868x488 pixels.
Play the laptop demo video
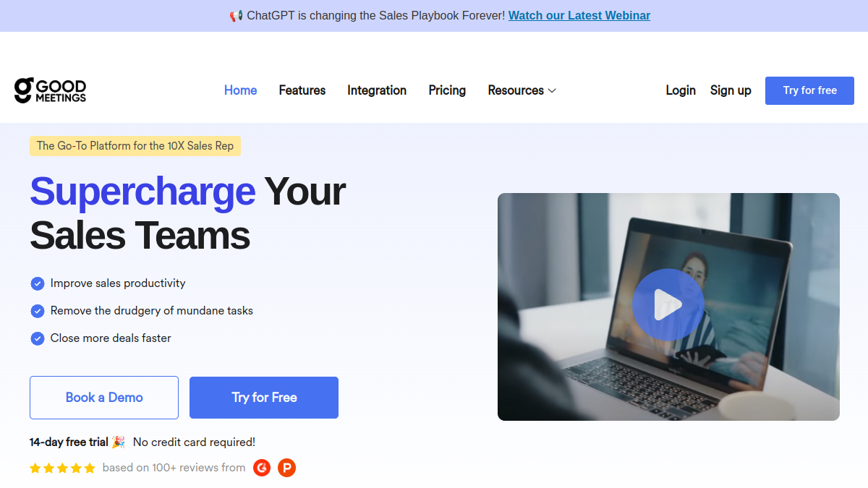click(x=668, y=305)
